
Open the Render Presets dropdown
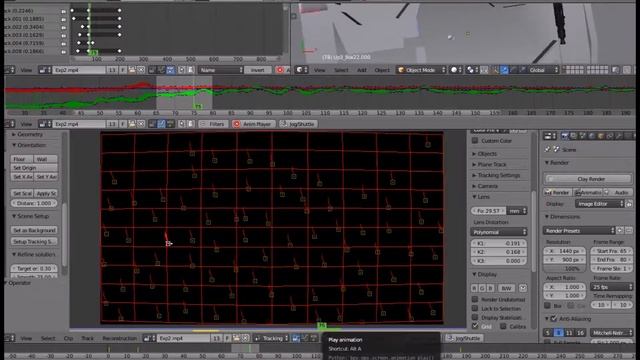point(579,231)
